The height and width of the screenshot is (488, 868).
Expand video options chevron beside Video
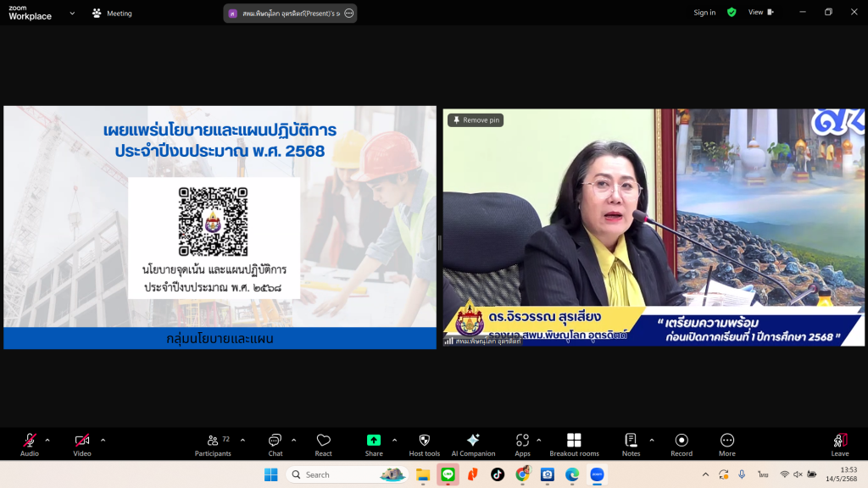point(103,441)
